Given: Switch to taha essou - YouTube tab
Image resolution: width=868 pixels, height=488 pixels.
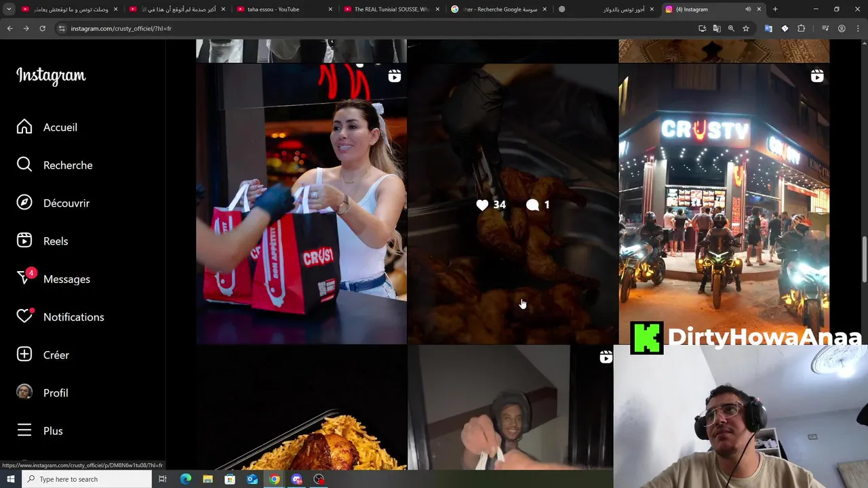Looking at the screenshot, I should click(x=284, y=9).
